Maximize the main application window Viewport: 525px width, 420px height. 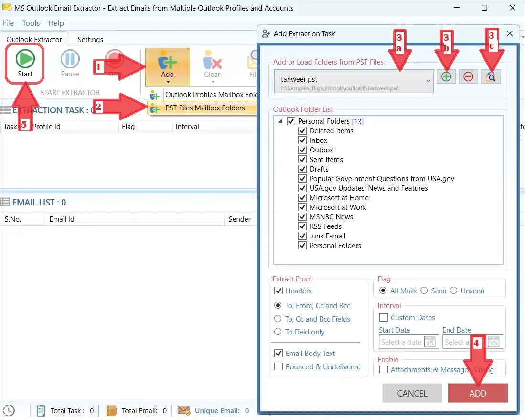[x=484, y=8]
